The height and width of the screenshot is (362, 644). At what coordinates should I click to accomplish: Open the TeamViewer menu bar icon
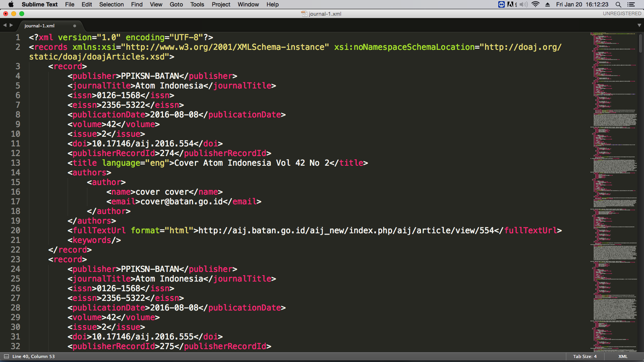pos(502,4)
